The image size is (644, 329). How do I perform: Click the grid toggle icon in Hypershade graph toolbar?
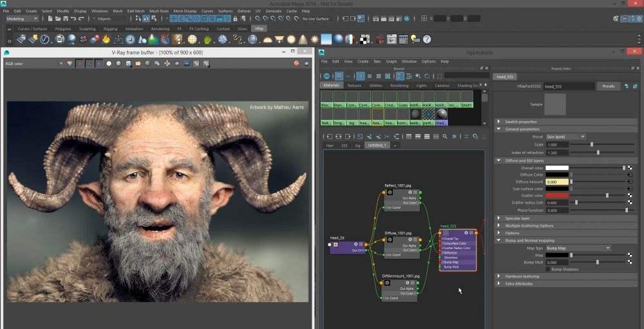pos(466,136)
